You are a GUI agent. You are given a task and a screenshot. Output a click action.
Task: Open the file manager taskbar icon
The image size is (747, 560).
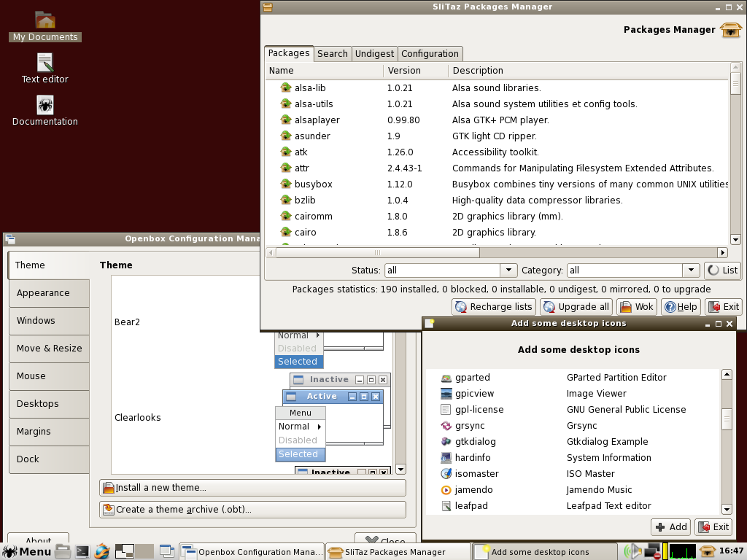[x=63, y=551]
